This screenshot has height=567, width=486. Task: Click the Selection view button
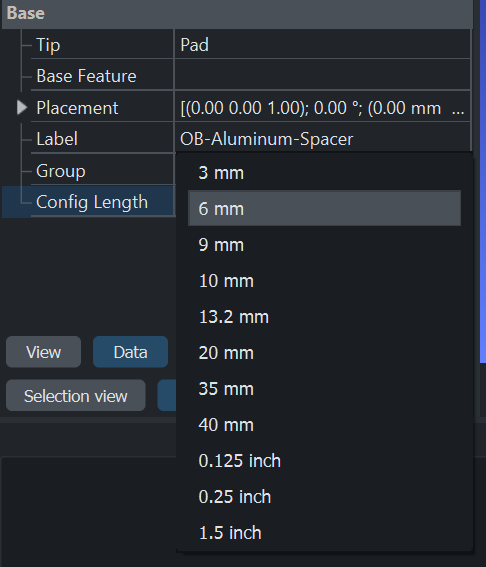(x=76, y=395)
